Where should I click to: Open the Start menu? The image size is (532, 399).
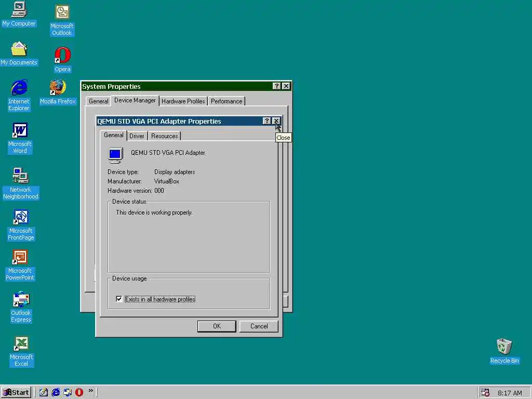(x=16, y=393)
